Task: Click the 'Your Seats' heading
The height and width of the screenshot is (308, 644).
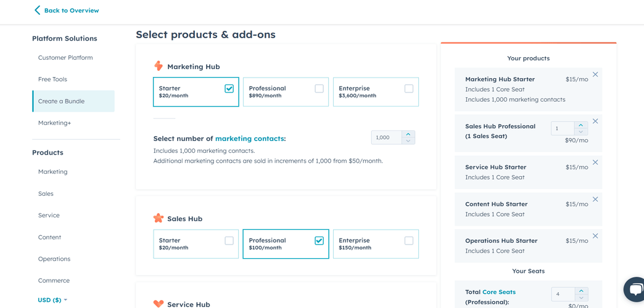Action: coord(528,271)
